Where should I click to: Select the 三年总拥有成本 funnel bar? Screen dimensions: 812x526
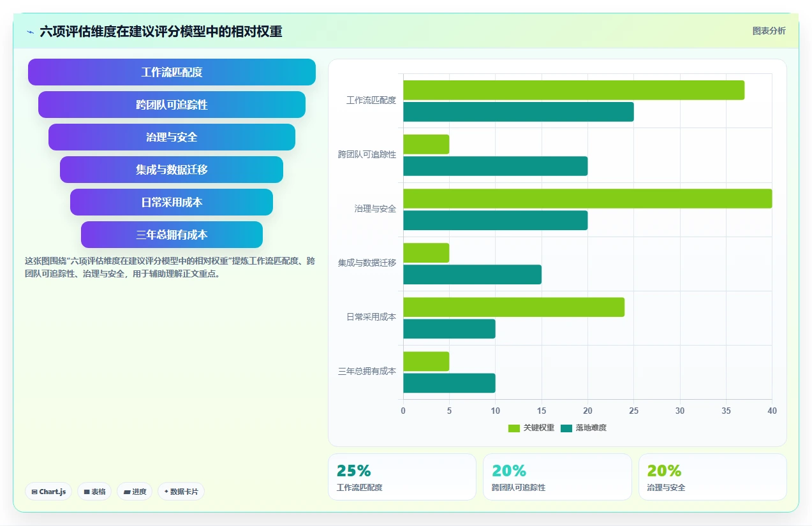(x=172, y=235)
